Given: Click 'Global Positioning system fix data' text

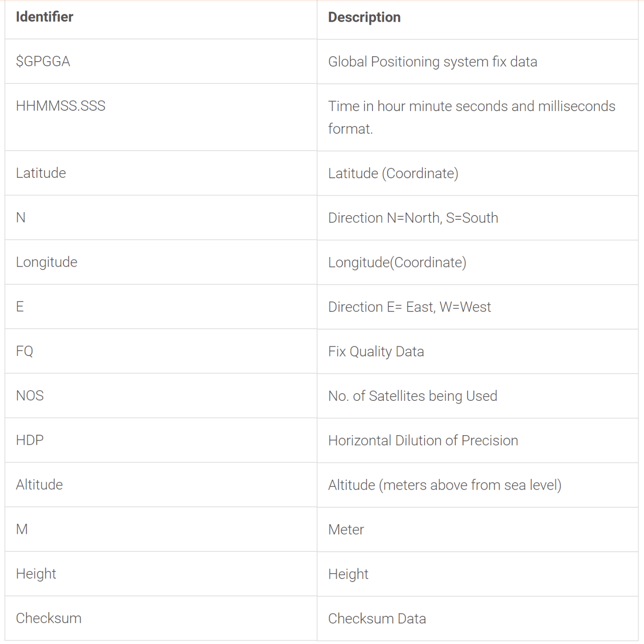Looking at the screenshot, I should pyautogui.click(x=432, y=62).
